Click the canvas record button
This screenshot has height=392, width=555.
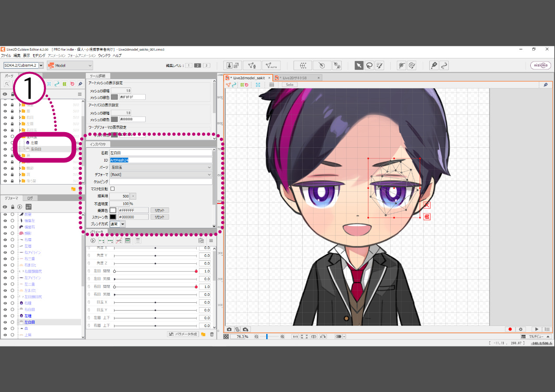510,329
